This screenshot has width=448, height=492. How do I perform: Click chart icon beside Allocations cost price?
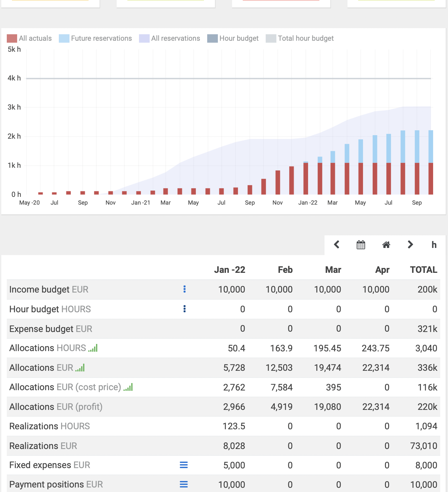[x=128, y=387]
